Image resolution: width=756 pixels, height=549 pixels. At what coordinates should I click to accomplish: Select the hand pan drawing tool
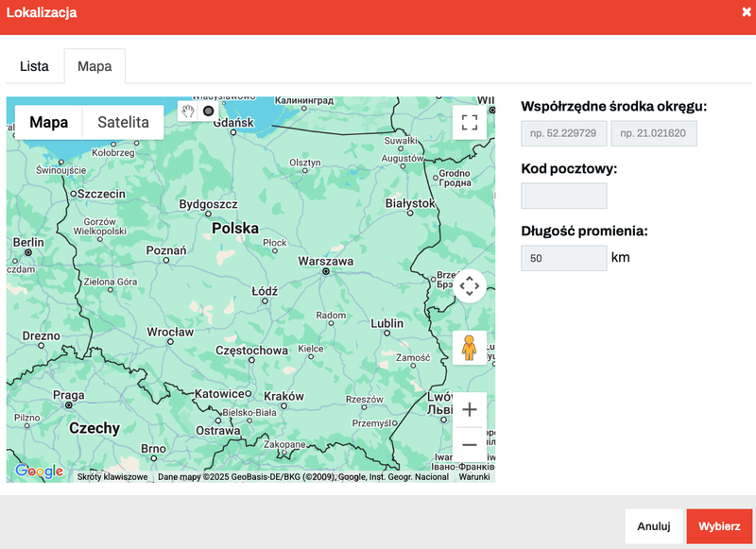tap(188, 111)
